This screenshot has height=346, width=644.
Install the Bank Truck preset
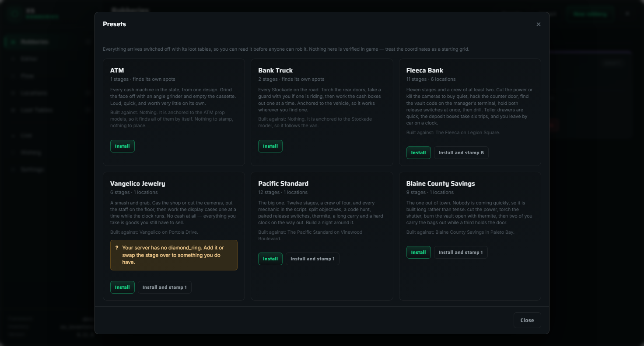pyautogui.click(x=270, y=146)
